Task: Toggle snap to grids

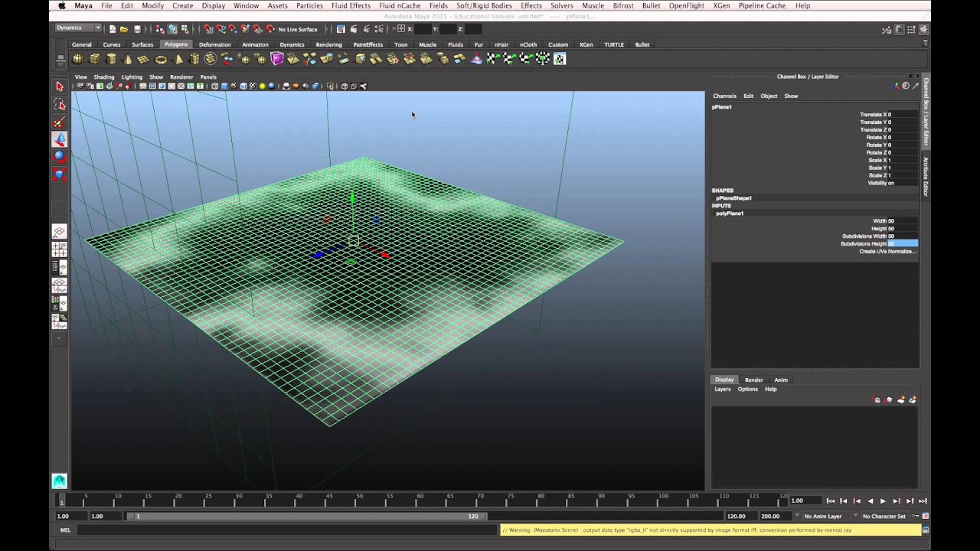Action: (x=208, y=29)
